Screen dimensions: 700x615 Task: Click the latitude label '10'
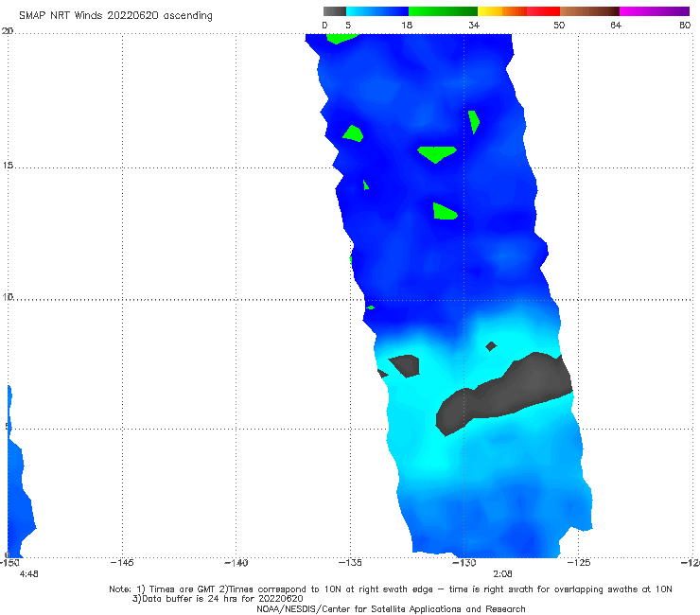[8, 296]
